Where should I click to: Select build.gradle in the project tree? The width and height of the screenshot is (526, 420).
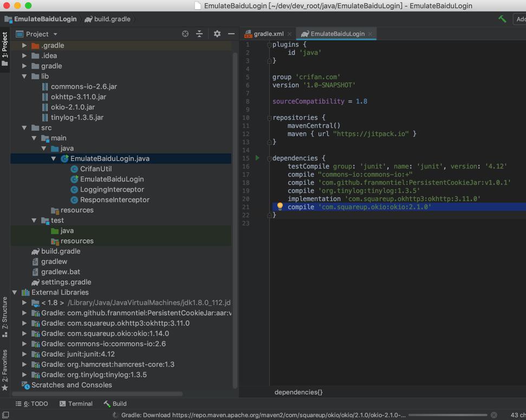(60, 251)
